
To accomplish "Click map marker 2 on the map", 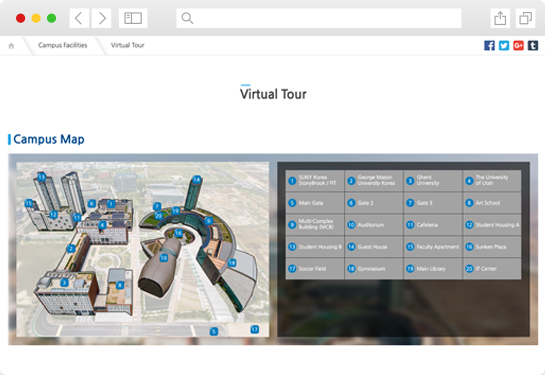I will (x=71, y=248).
